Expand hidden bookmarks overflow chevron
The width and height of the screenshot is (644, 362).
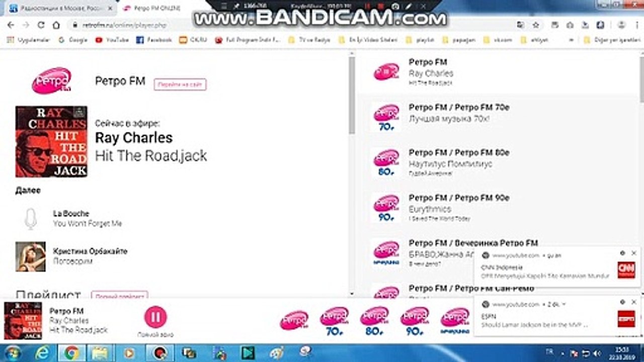point(571,40)
